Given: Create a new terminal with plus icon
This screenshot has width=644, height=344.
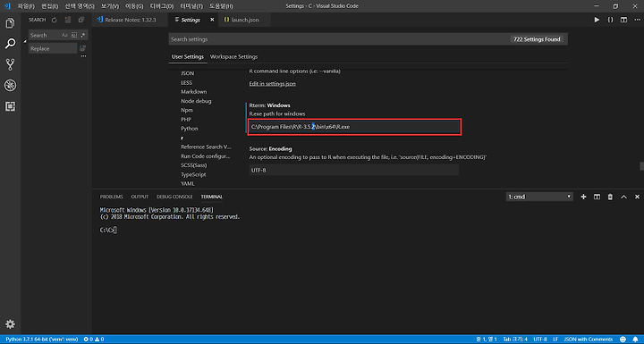Looking at the screenshot, I should (x=583, y=197).
